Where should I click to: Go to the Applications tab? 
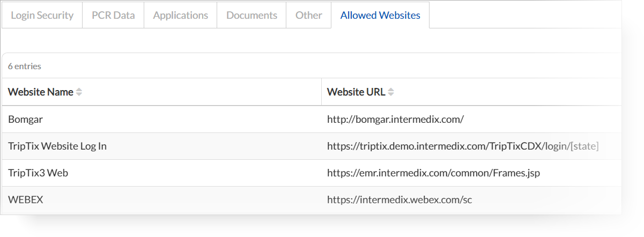tap(181, 15)
